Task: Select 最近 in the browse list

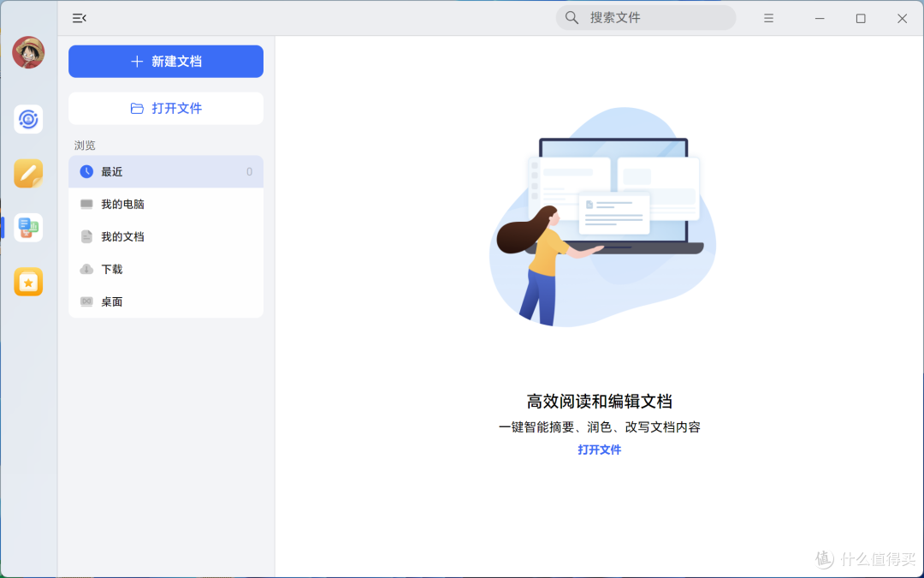Action: click(x=166, y=171)
